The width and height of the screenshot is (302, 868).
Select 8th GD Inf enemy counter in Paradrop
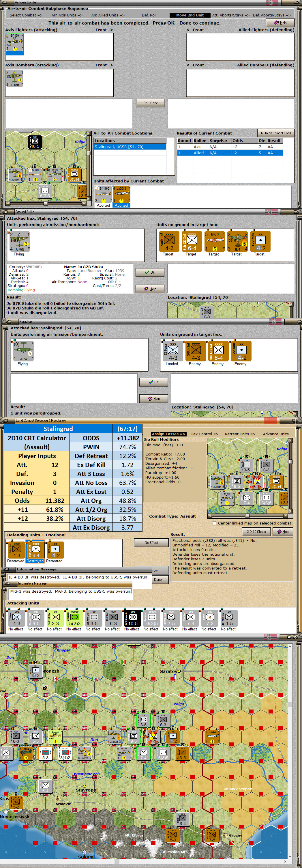[x=218, y=351]
